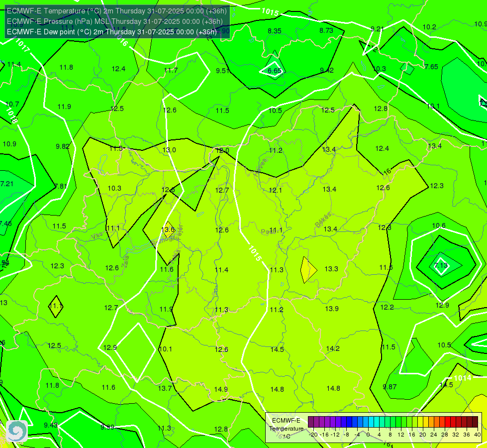Image resolution: width=487 pixels, height=448 pixels.
Task: Click the 11.7 dew point value
Action: click(171, 70)
